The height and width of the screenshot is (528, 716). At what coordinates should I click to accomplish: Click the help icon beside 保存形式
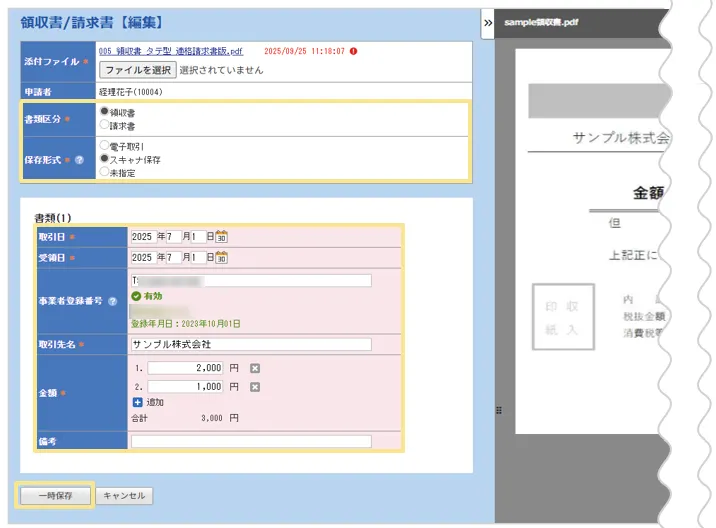[79, 160]
